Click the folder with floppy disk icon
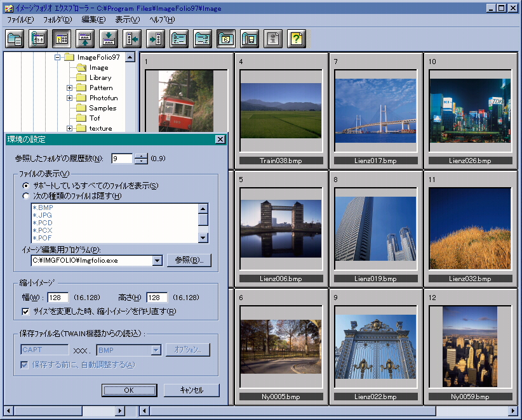Image resolution: width=522 pixels, height=420 pixels. tap(250, 39)
